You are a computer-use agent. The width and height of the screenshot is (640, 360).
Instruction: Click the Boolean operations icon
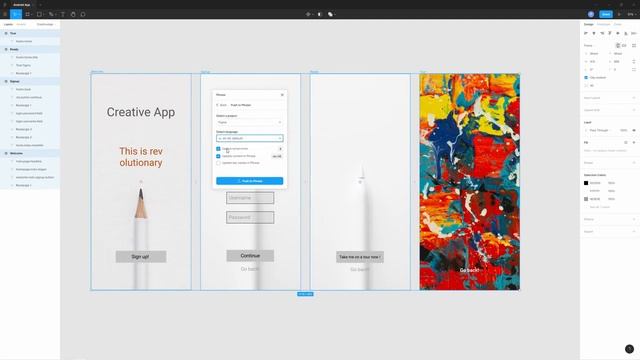(331, 14)
